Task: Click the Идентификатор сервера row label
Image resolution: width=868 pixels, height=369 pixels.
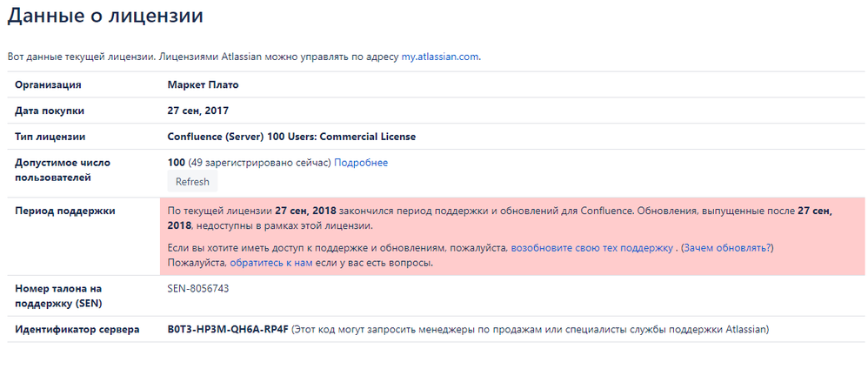Action: click(x=77, y=330)
